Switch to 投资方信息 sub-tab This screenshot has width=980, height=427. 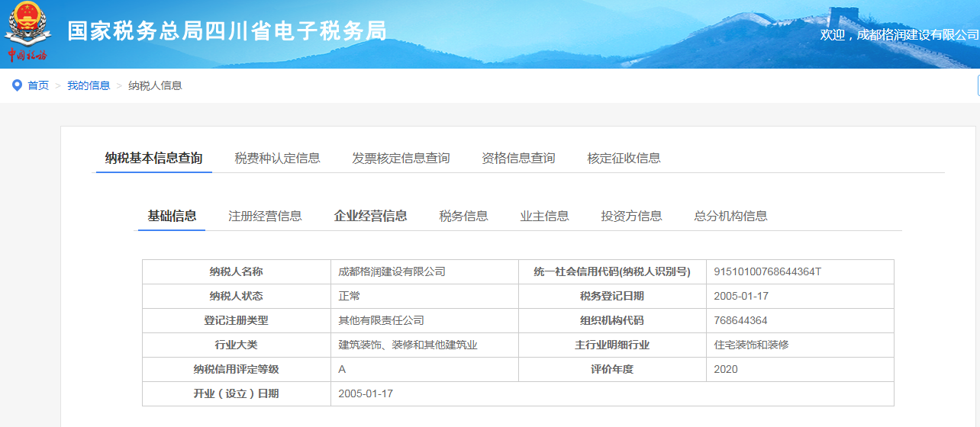coord(631,216)
